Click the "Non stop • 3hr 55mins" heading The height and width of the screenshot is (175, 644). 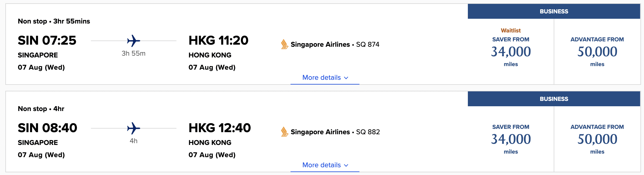point(54,21)
